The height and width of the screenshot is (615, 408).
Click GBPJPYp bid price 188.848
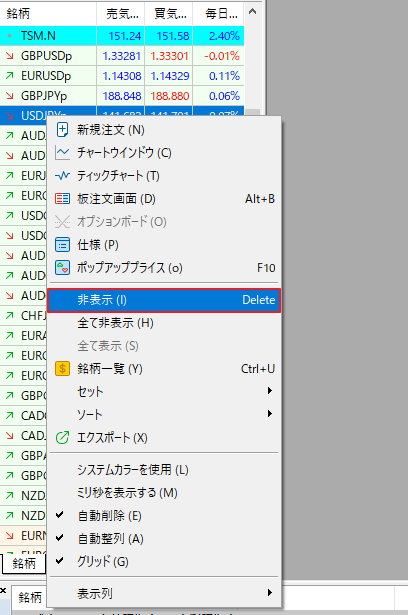122,96
